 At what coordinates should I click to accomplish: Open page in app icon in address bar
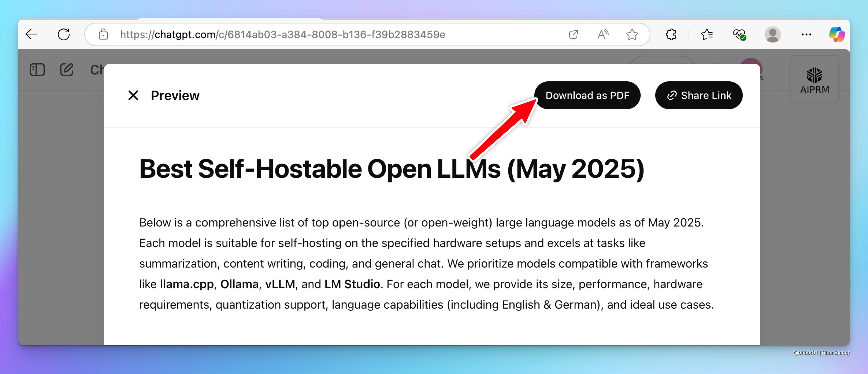573,34
